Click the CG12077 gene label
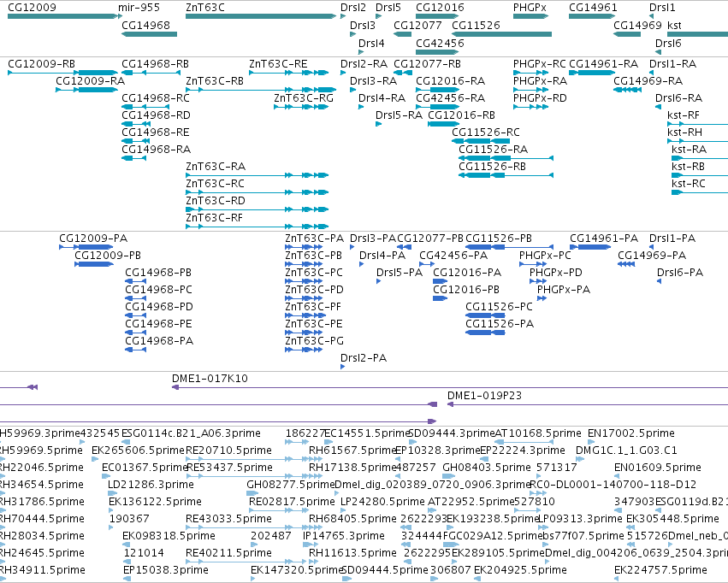Screen dimensions: 728x583 click(x=417, y=25)
